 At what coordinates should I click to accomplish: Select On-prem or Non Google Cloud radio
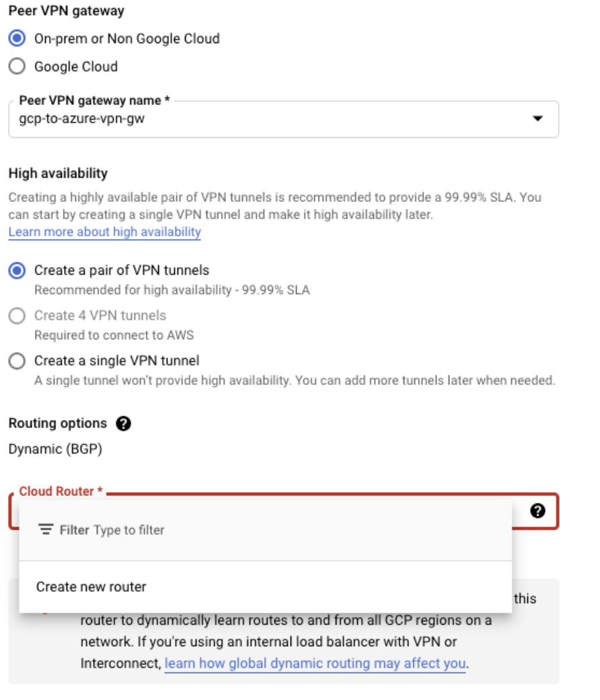pyautogui.click(x=17, y=38)
